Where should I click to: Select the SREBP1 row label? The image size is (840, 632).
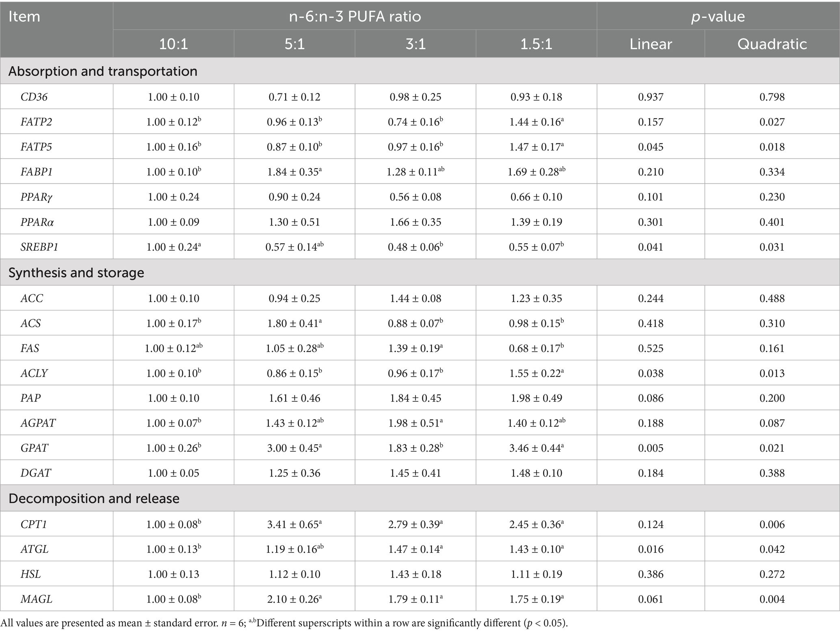click(39, 247)
